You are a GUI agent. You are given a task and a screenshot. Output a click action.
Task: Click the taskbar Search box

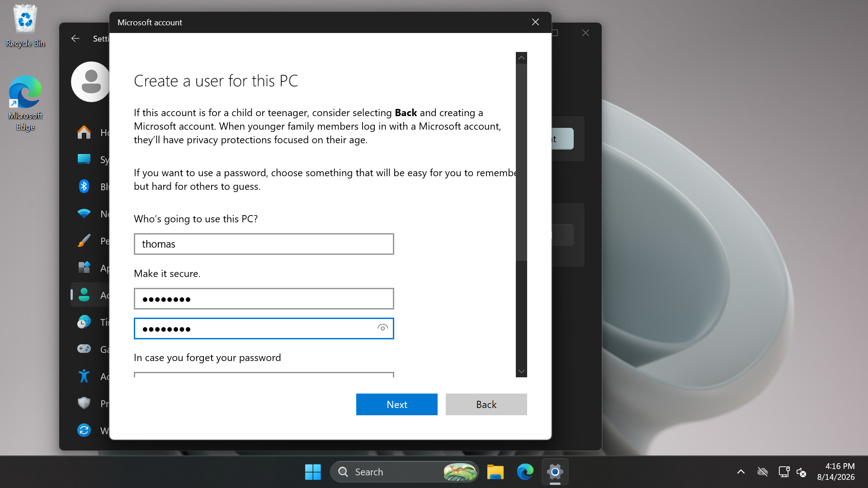(x=405, y=472)
